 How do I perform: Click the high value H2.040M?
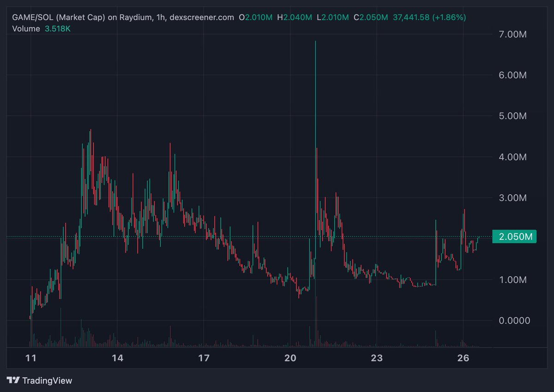point(294,17)
